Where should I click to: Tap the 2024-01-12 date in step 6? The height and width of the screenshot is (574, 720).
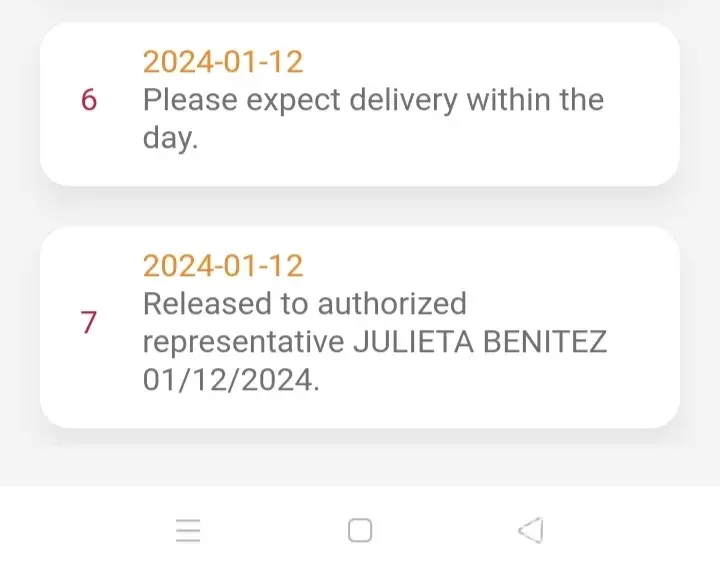pyautogui.click(x=222, y=62)
